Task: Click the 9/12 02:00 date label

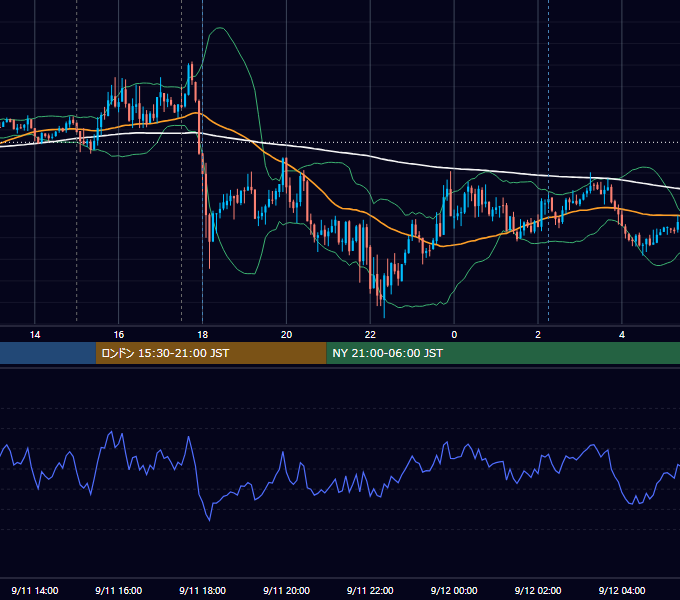Action: 538,590
